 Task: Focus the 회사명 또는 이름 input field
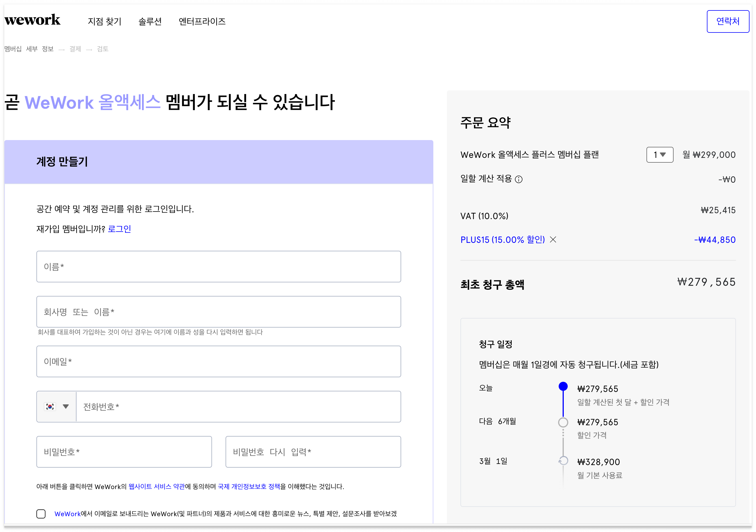coord(219,312)
